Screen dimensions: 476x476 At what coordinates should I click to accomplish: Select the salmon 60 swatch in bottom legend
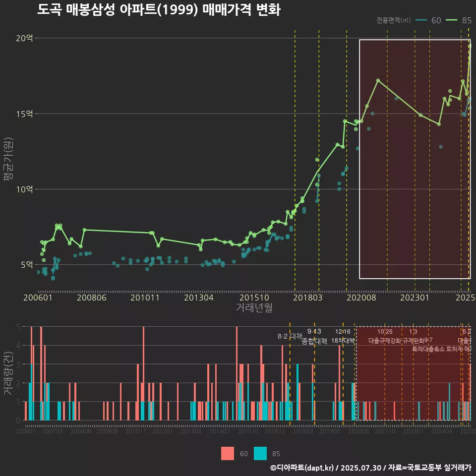point(228,454)
